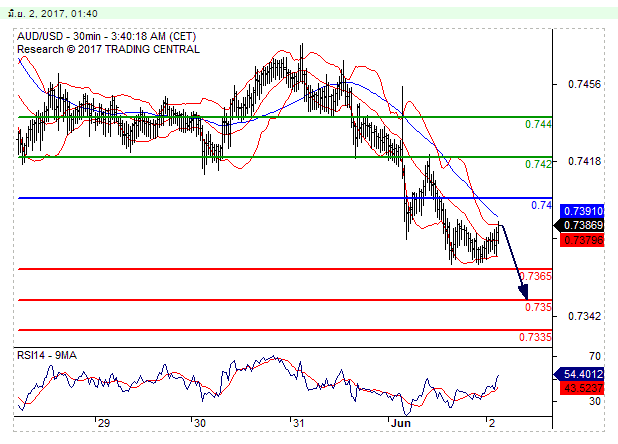Screen dimensions: 618x444
Task: Click the black 0.73869 current price tag
Action: [579, 225]
